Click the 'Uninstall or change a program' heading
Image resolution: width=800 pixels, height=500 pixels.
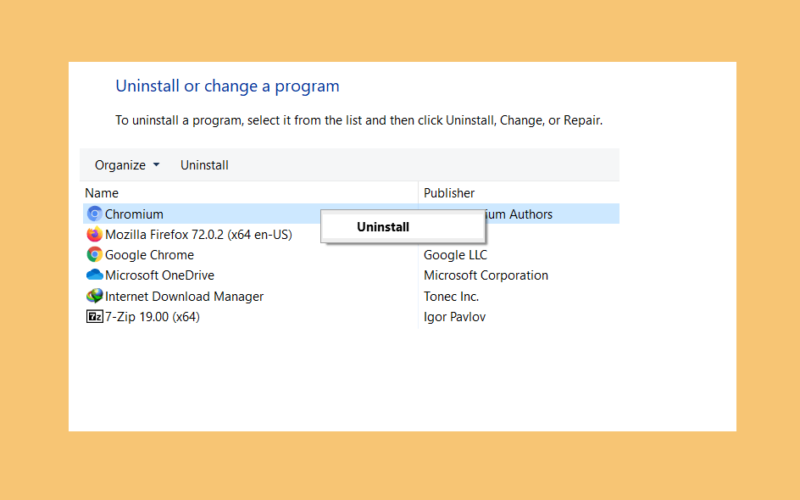tap(228, 86)
